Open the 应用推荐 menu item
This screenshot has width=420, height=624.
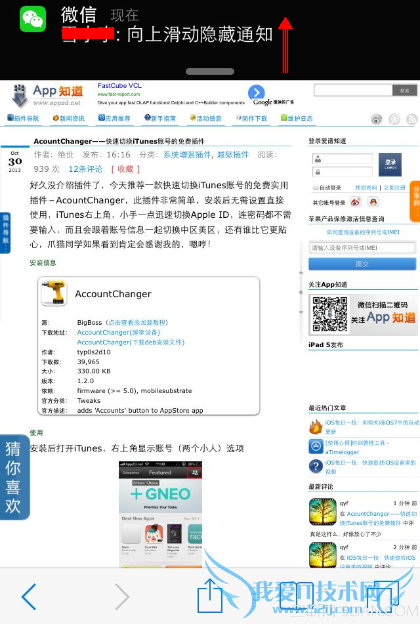(x=114, y=118)
